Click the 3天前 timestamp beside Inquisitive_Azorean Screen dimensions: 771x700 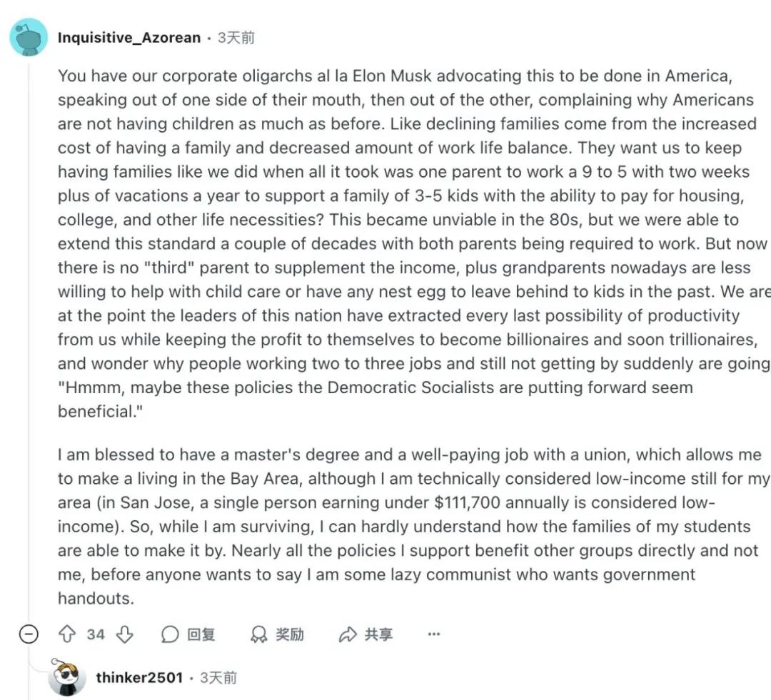point(236,38)
